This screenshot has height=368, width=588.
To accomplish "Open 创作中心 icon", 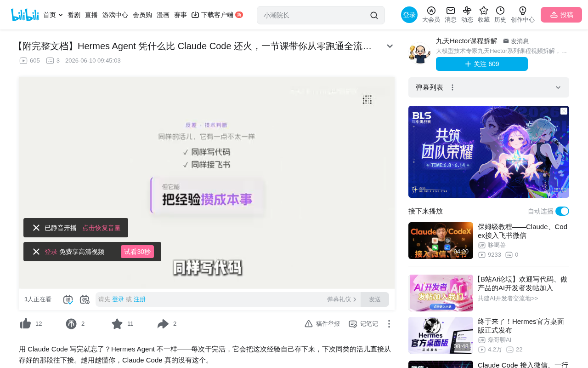I will pyautogui.click(x=523, y=15).
